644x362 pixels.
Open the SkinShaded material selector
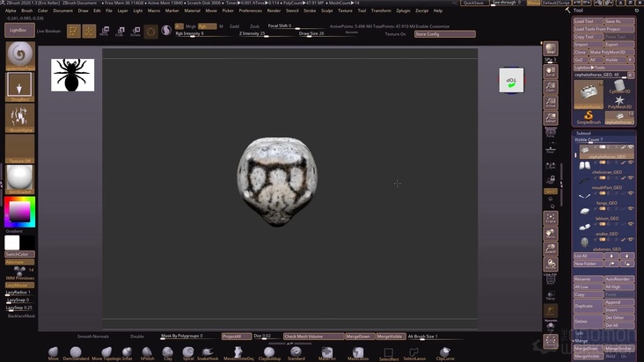[x=19, y=179]
